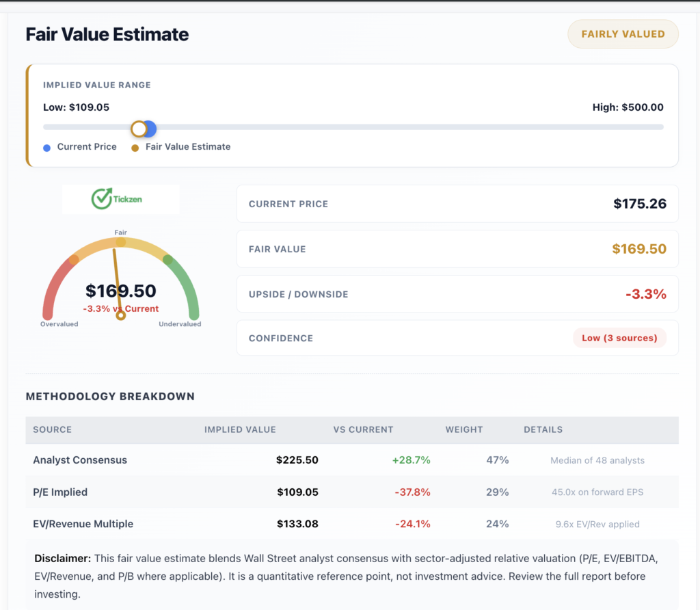
Task: Click the $175.26 current price value
Action: (x=639, y=204)
